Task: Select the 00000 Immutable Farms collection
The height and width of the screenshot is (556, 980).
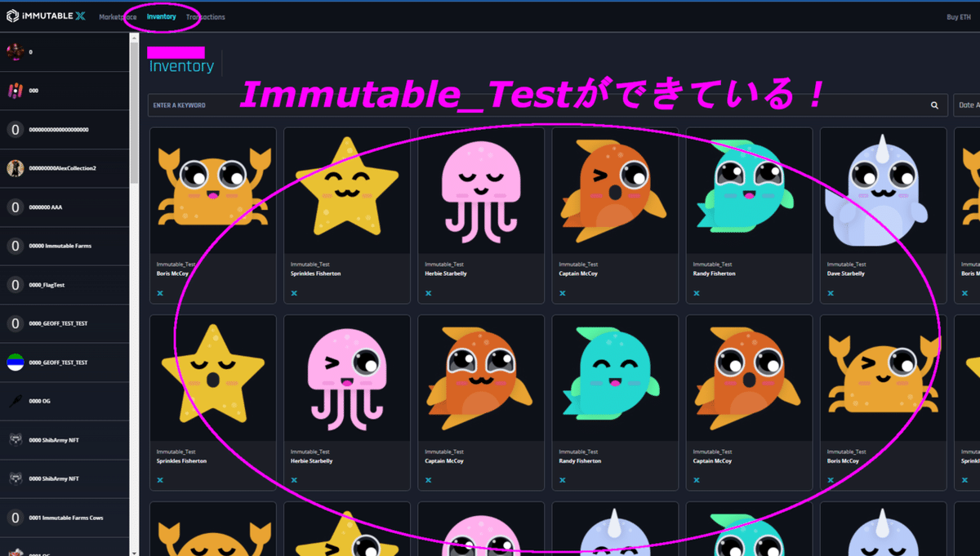Action: (65, 246)
